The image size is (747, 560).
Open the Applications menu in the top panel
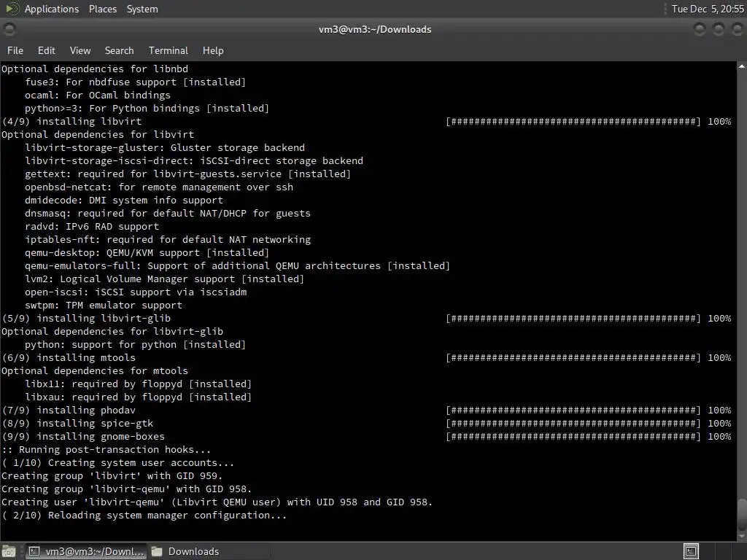pyautogui.click(x=52, y=9)
